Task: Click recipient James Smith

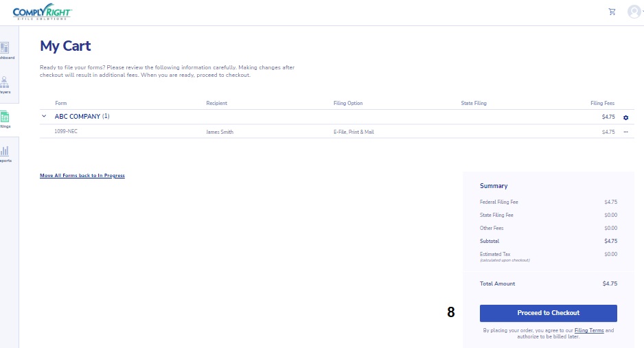Action: [x=220, y=132]
